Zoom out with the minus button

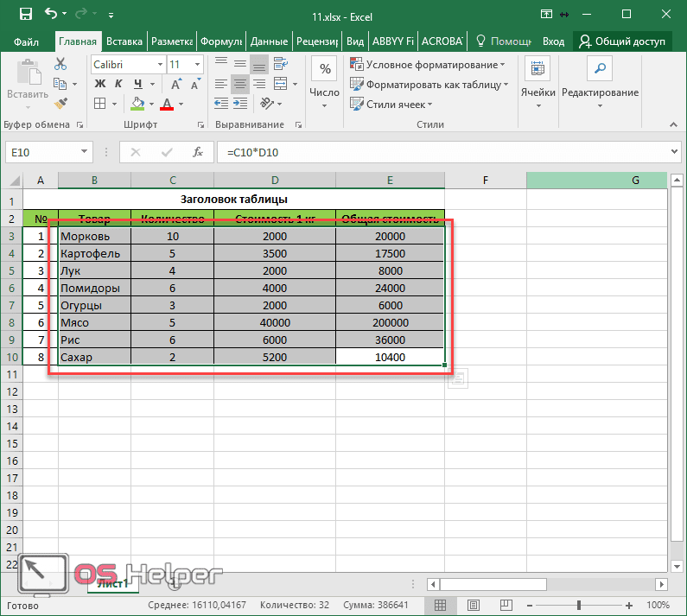pyautogui.click(x=530, y=606)
